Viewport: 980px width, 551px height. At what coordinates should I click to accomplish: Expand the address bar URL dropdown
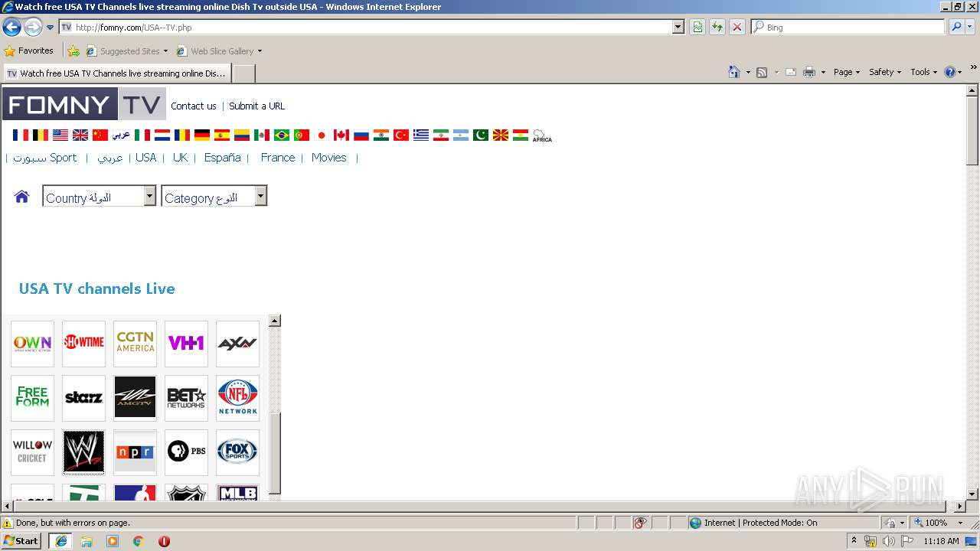click(678, 27)
